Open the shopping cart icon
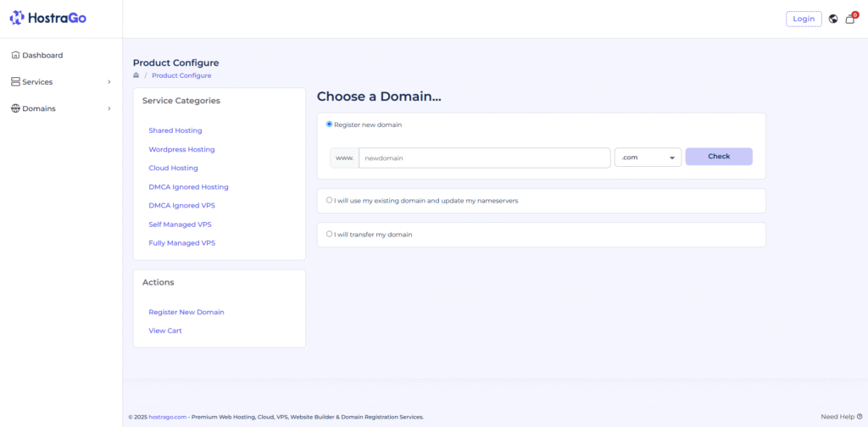Viewport: 868px width, 427px height. [850, 19]
